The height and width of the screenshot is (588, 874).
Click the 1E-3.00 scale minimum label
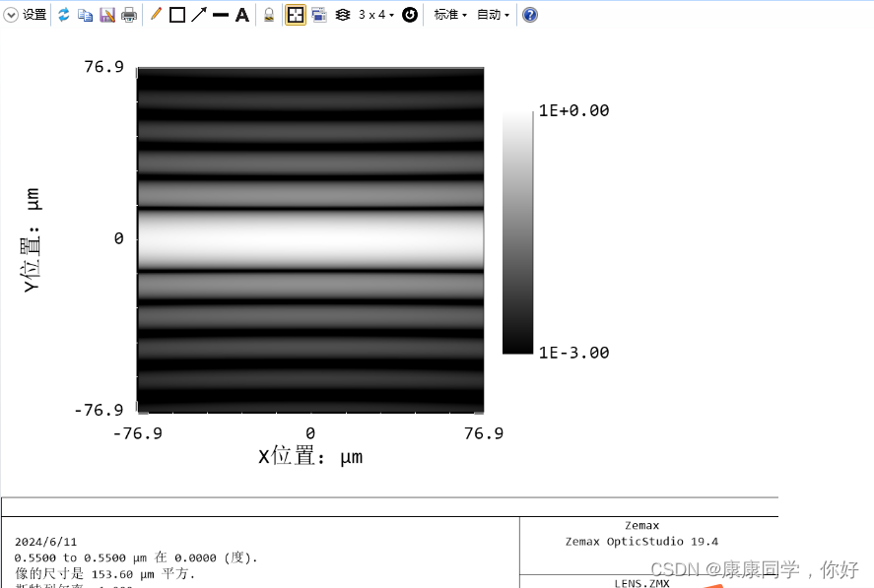tap(573, 353)
